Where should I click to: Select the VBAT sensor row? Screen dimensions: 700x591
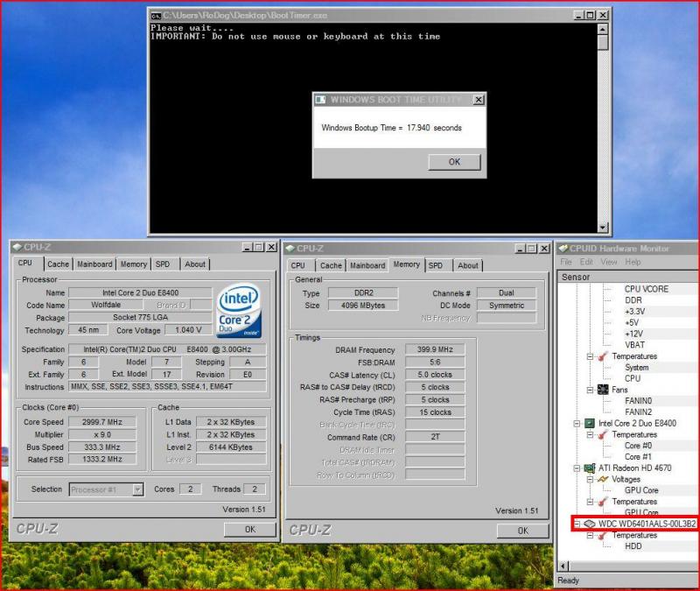point(634,345)
